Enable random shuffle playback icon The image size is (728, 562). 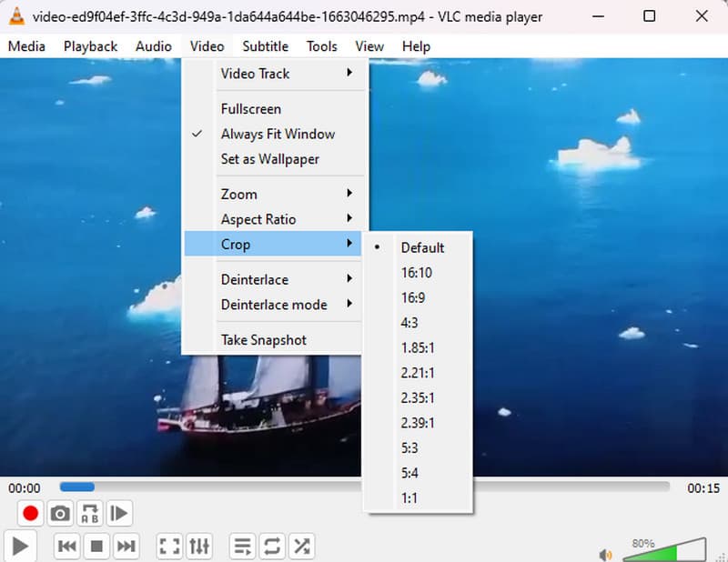302,547
